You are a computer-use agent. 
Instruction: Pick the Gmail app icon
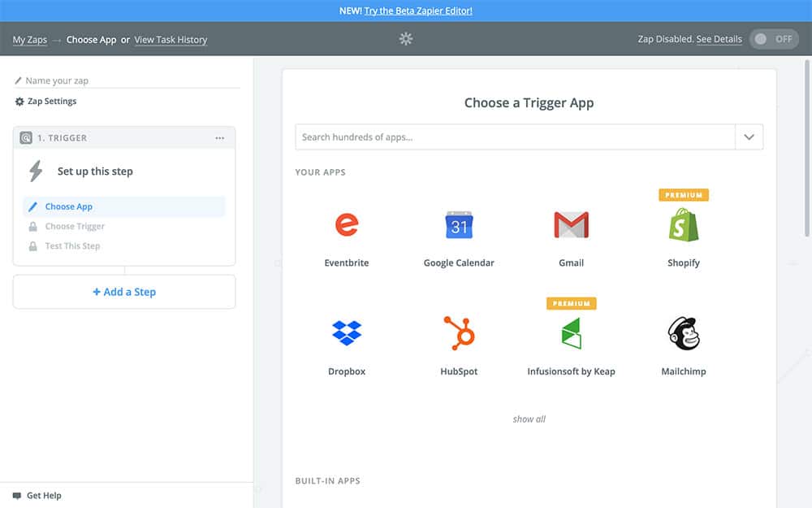571,225
